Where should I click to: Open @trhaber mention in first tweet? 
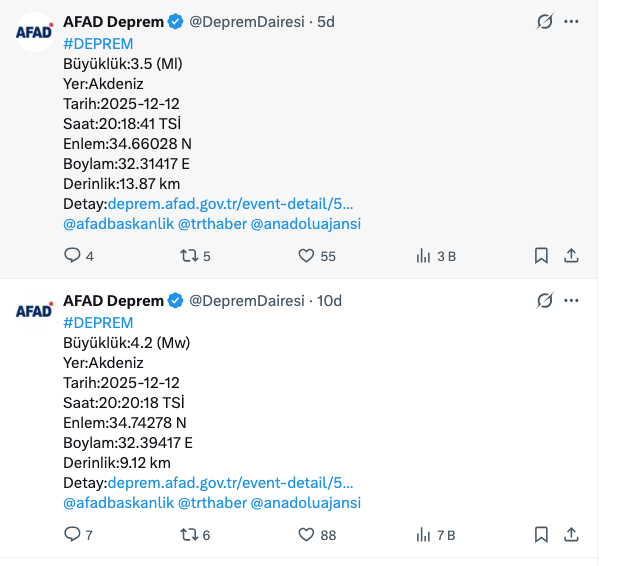tap(212, 224)
